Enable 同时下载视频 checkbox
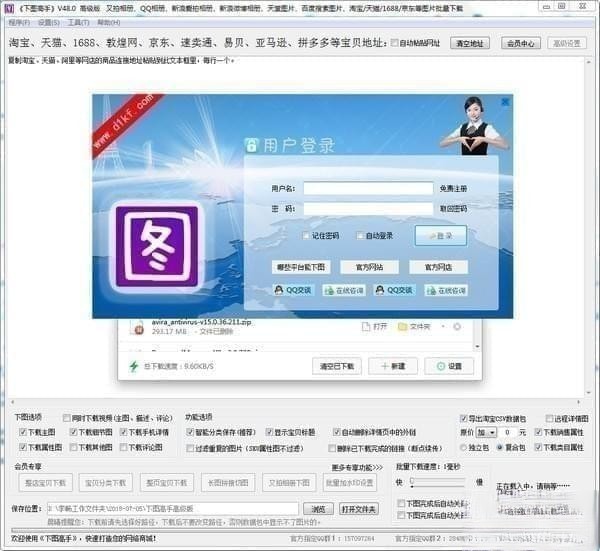The image size is (600, 551). [x=67, y=417]
